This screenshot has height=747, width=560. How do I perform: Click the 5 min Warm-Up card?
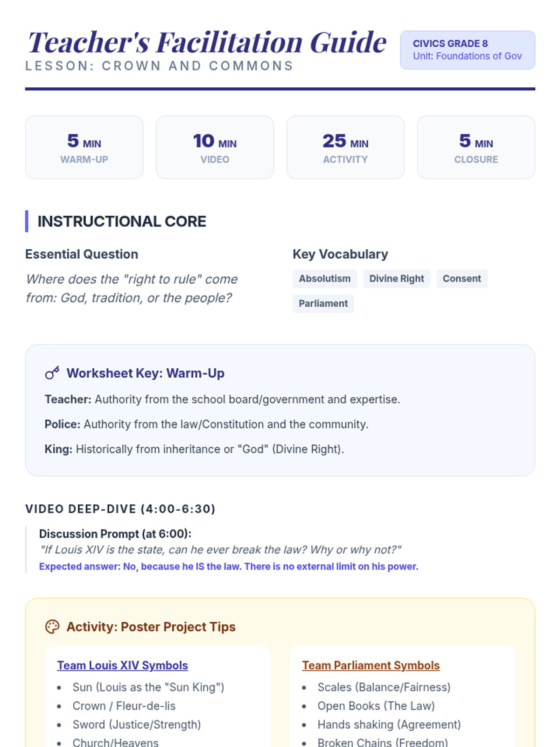(x=84, y=148)
